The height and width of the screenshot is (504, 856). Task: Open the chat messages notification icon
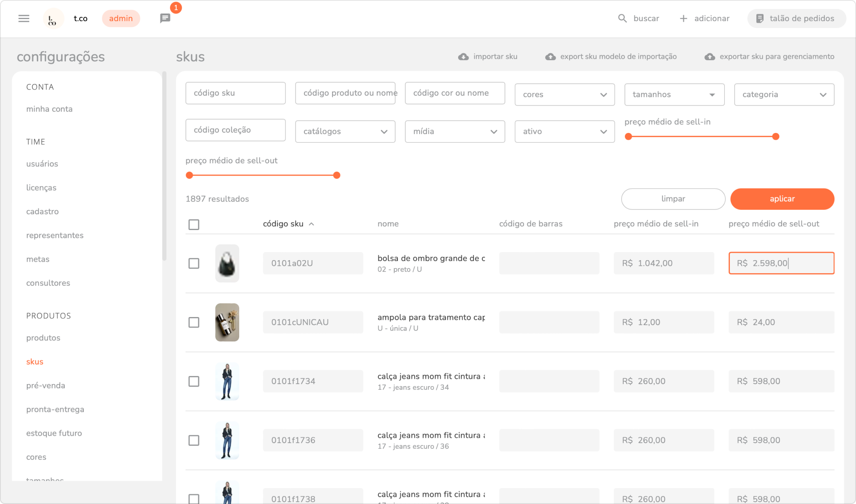coord(165,18)
